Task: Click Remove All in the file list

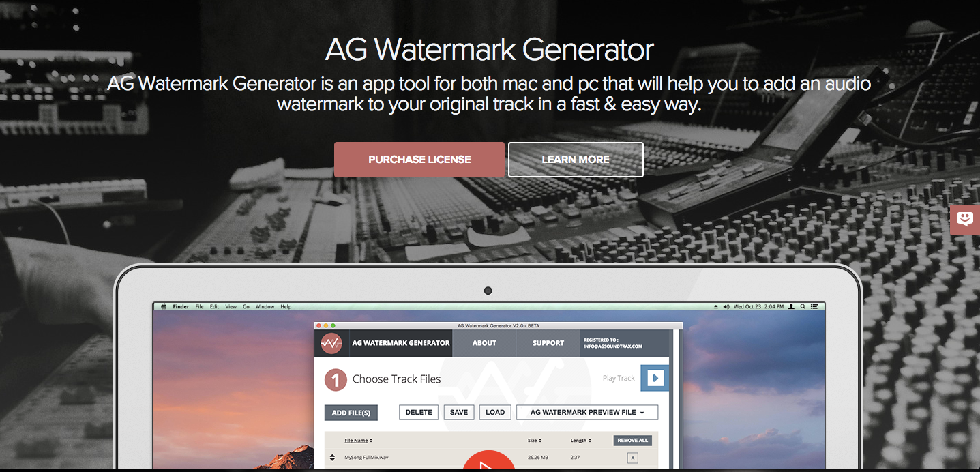Action: [632, 441]
